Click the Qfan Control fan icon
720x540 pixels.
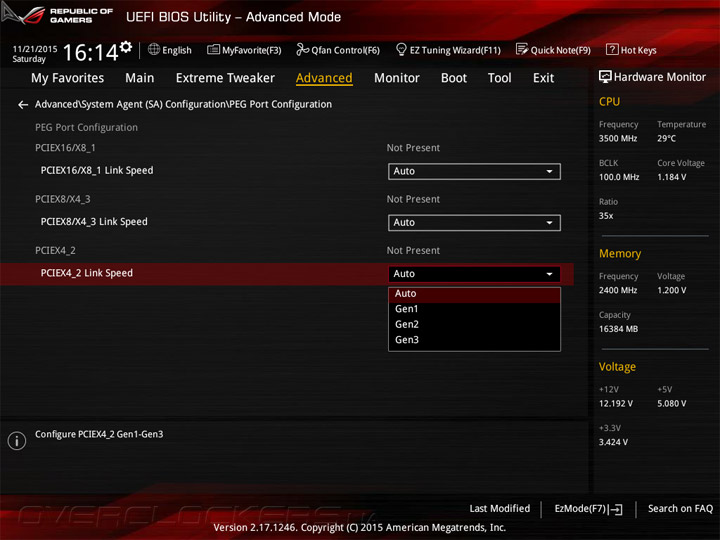coord(302,50)
